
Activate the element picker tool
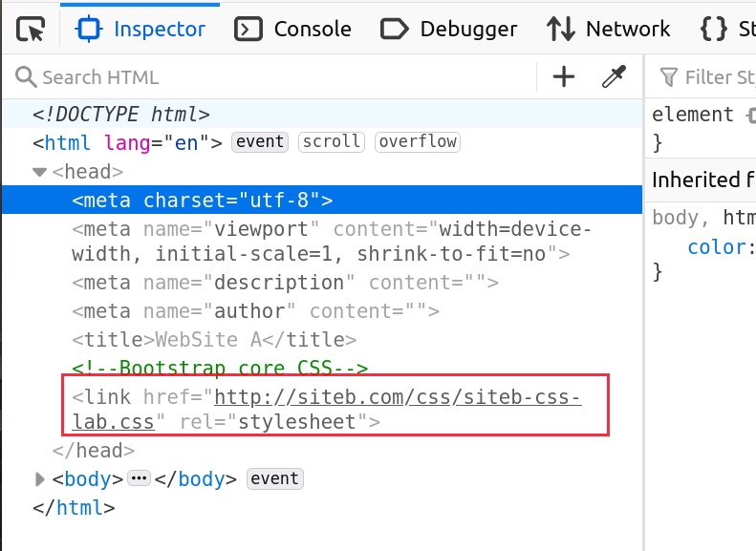[31, 29]
